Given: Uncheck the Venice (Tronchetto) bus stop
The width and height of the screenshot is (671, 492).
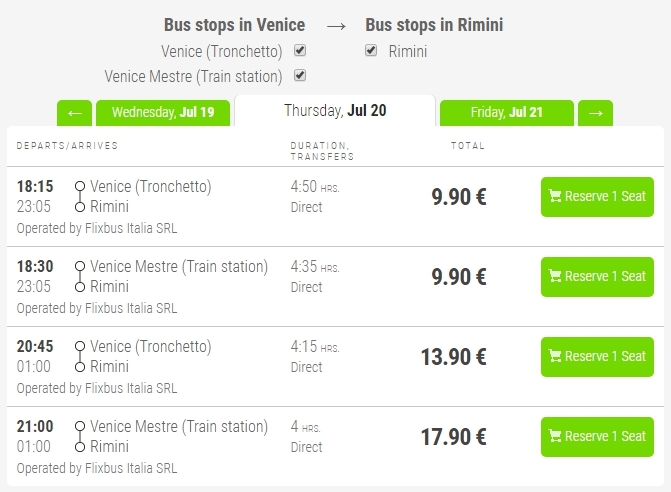Looking at the screenshot, I should 300,50.
